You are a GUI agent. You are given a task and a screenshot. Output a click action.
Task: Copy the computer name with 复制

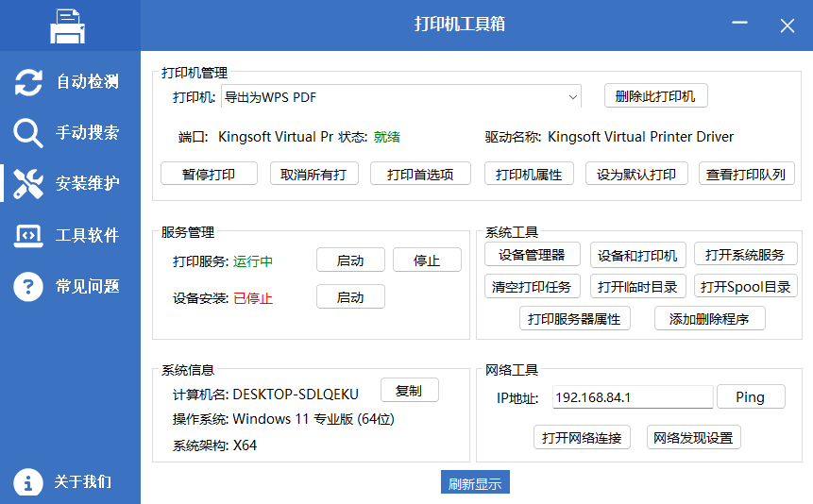pos(409,391)
